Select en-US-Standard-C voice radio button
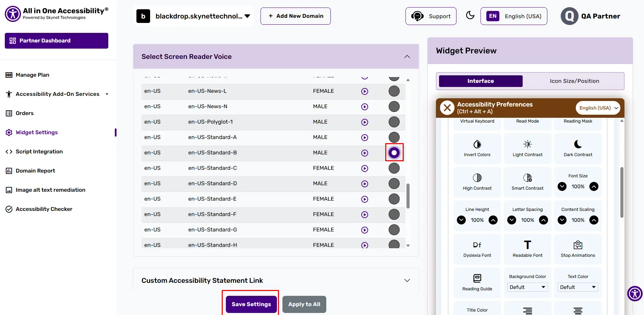 (394, 168)
